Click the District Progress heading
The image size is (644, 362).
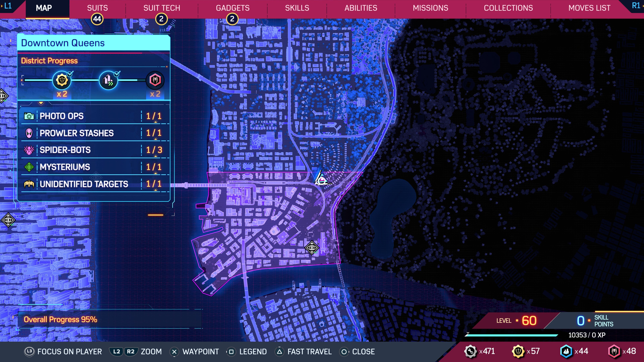click(x=49, y=61)
